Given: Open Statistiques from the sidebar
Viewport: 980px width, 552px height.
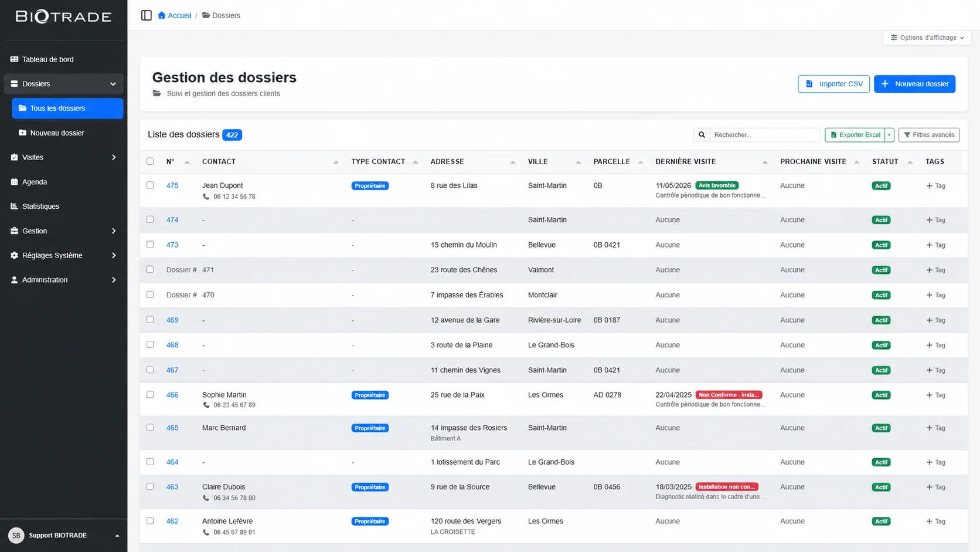Looking at the screenshot, I should pyautogui.click(x=63, y=206).
